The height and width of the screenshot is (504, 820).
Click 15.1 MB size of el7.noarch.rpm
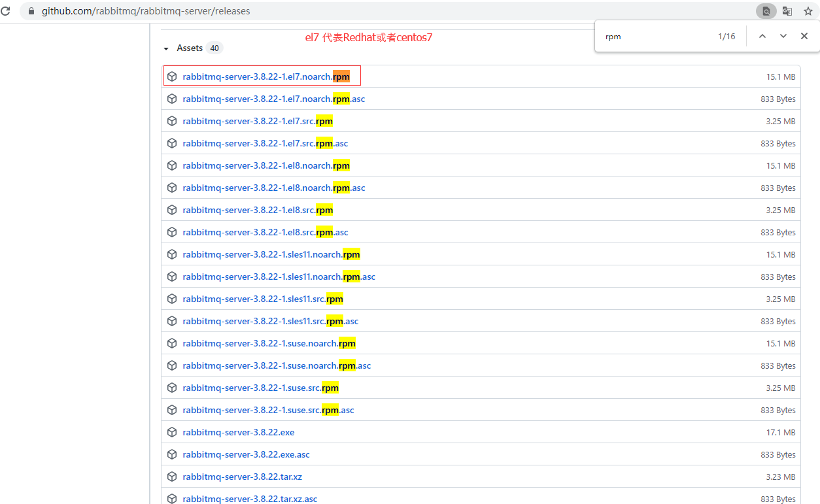(x=781, y=77)
